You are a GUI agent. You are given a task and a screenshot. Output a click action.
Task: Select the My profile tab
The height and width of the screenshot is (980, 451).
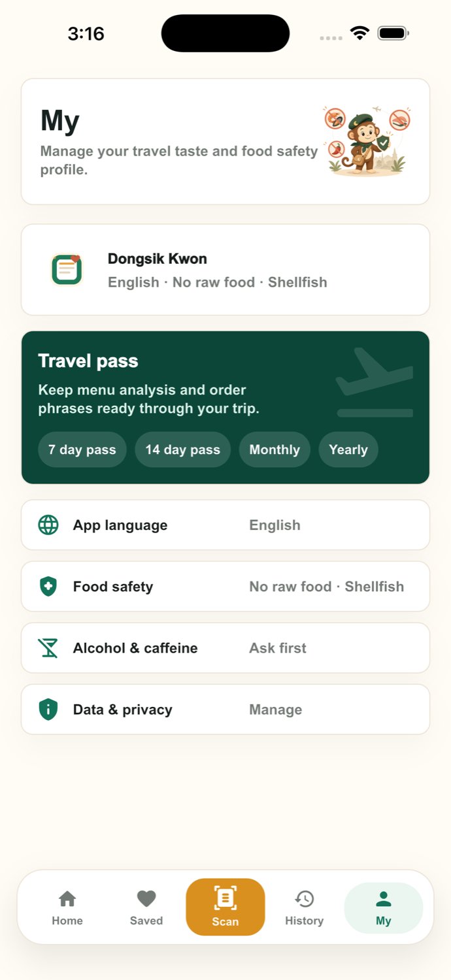[384, 907]
